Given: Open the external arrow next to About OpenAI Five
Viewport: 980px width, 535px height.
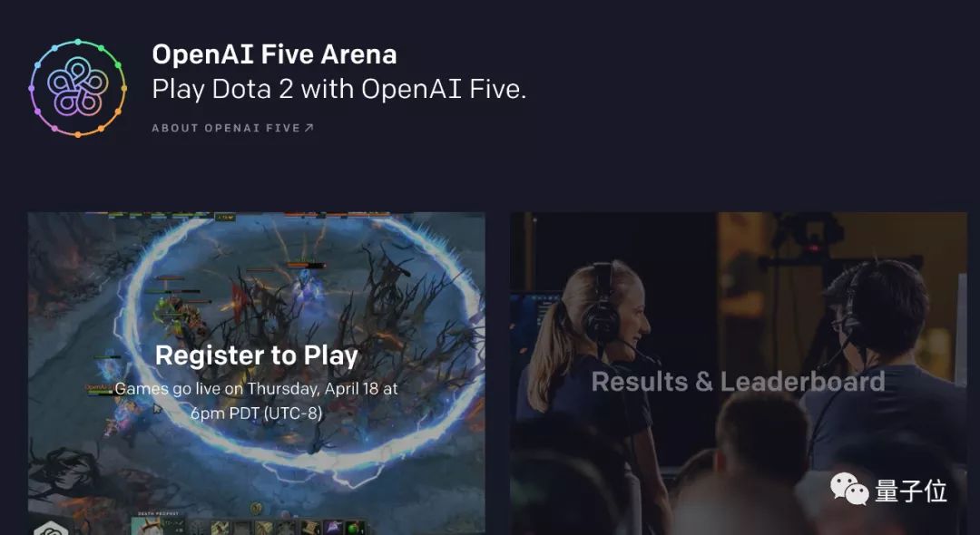Looking at the screenshot, I should (x=309, y=128).
